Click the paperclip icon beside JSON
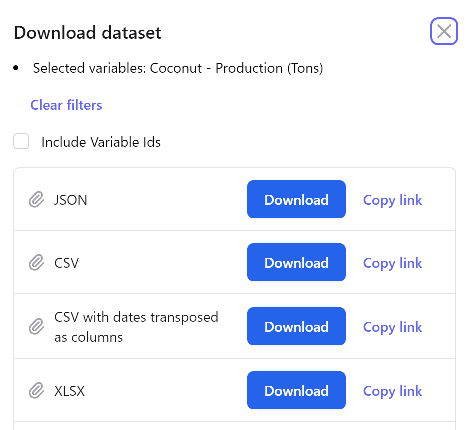Viewport: 476px width, 430px height. (36, 200)
